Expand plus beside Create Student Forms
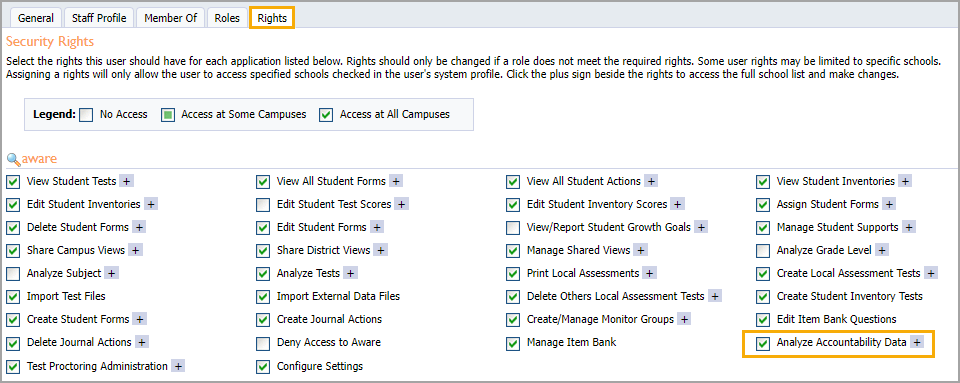Image resolution: width=960 pixels, height=383 pixels. [x=140, y=319]
